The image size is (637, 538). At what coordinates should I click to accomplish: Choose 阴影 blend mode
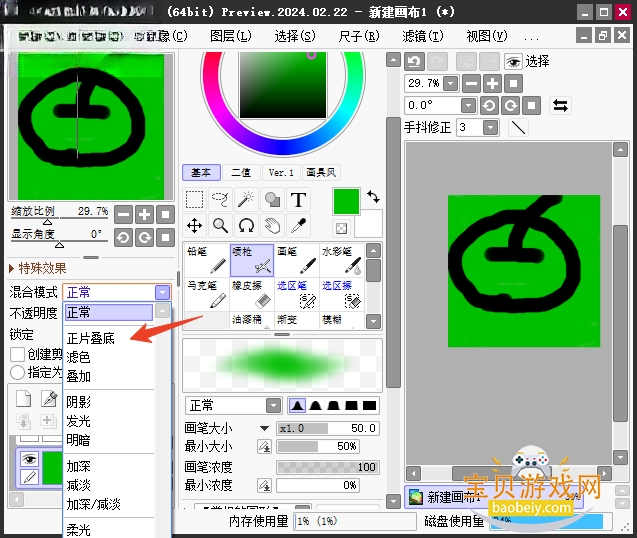(78, 402)
